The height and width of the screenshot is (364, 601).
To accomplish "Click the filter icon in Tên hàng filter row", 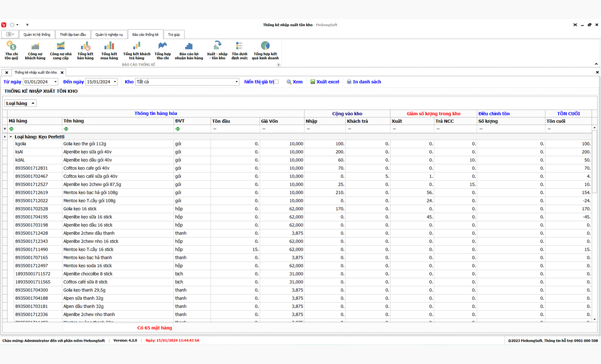I will [x=66, y=129].
